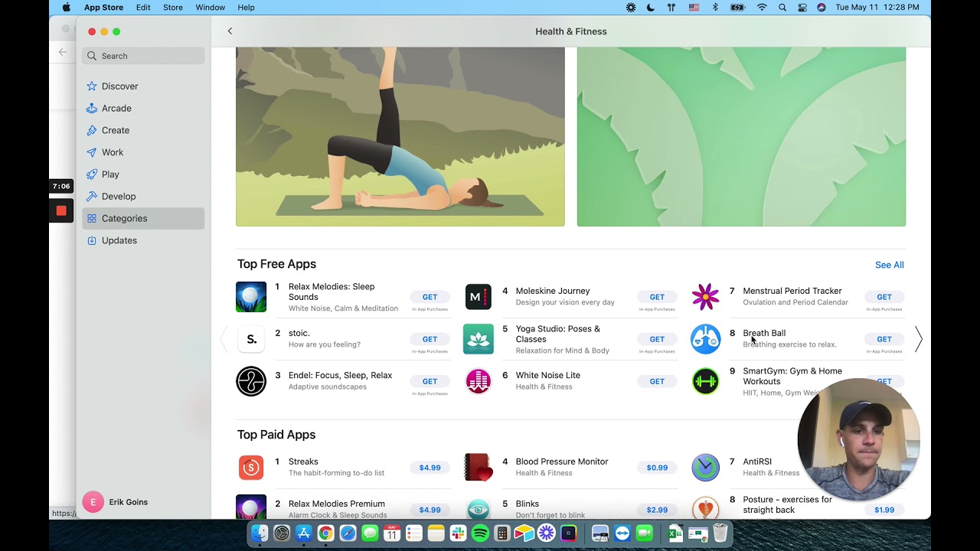This screenshot has height=551, width=980.
Task: Open the Erik Goins account profile
Action: tap(116, 502)
